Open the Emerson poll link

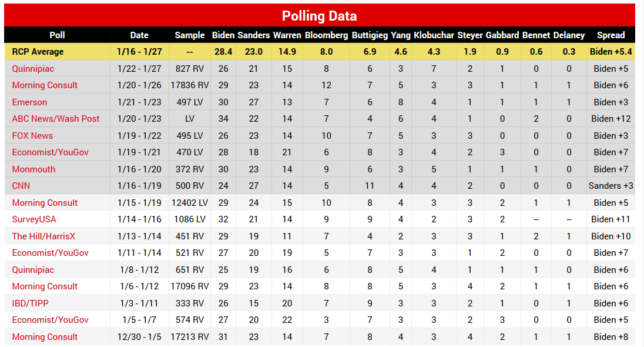29,102
